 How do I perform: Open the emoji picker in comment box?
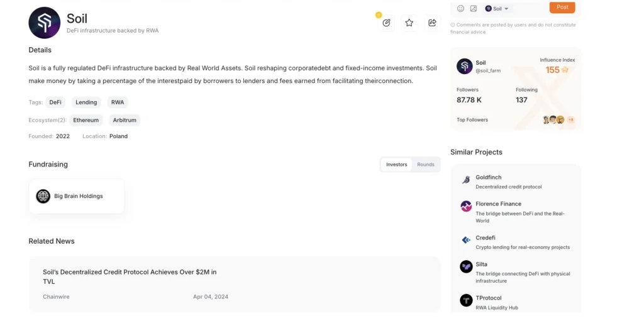[x=460, y=8]
